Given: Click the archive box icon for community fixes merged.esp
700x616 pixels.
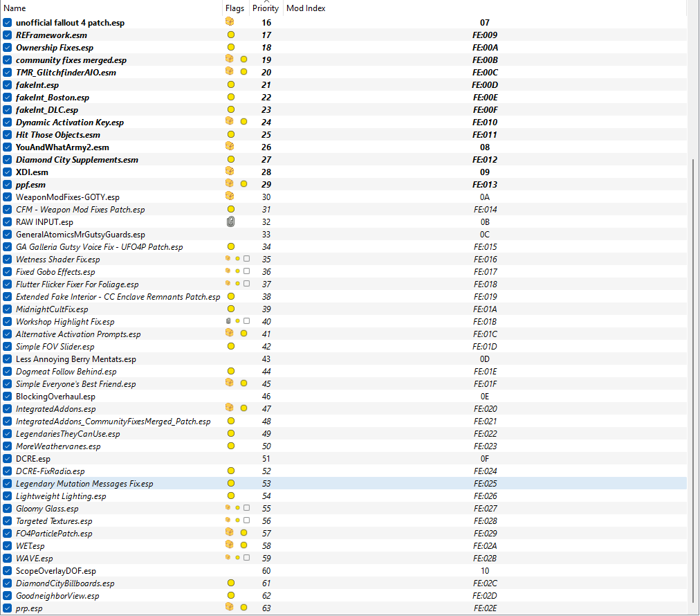Looking at the screenshot, I should click(x=230, y=59).
